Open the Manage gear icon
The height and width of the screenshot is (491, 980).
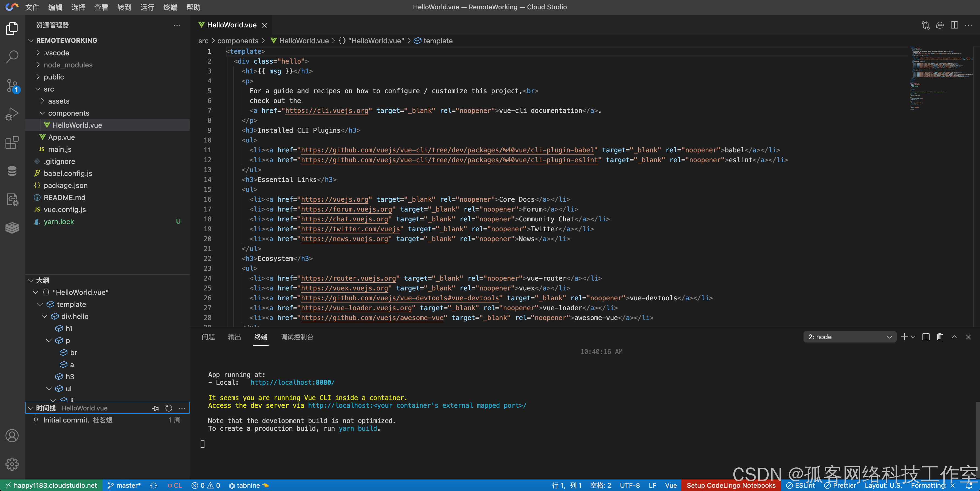[x=12, y=464]
